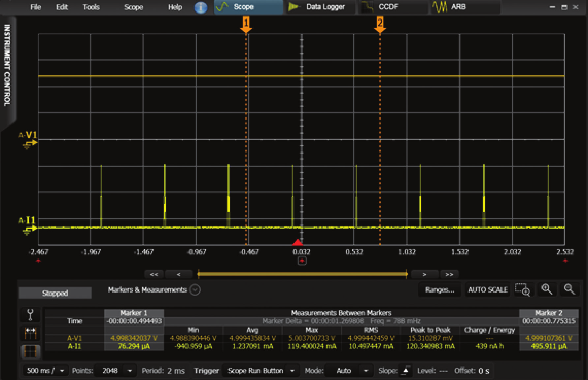Image resolution: width=588 pixels, height=380 pixels.
Task: Select the A-V1 row label
Action: tap(74, 338)
